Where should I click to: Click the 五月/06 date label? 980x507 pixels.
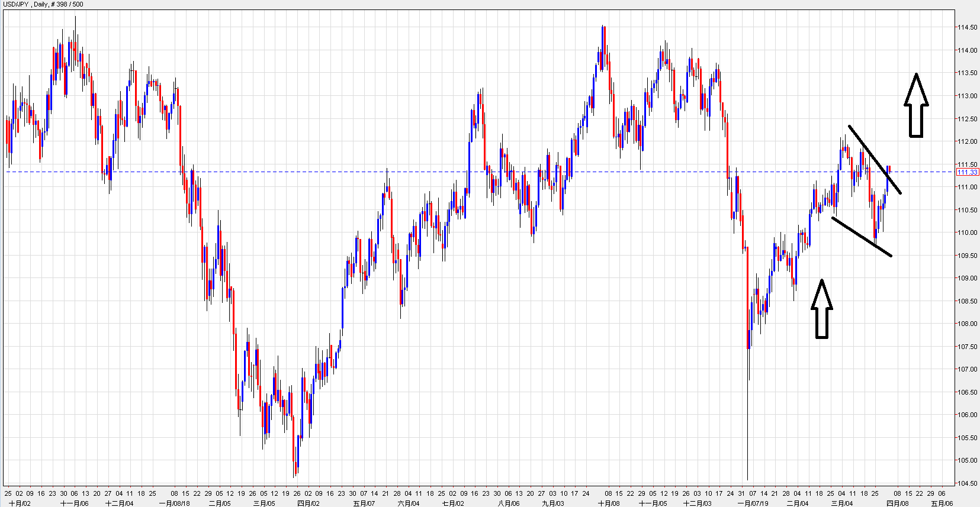(x=942, y=503)
